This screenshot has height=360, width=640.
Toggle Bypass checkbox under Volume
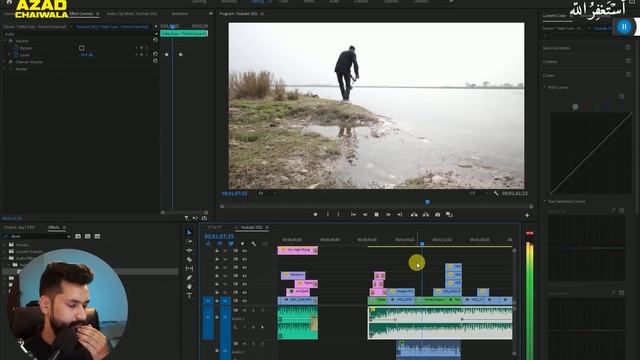click(x=82, y=48)
